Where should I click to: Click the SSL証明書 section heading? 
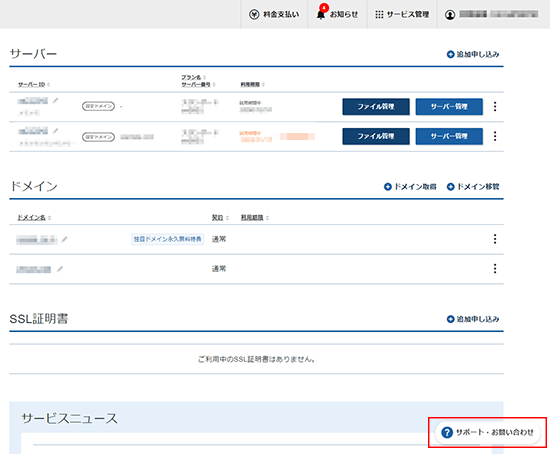39,319
